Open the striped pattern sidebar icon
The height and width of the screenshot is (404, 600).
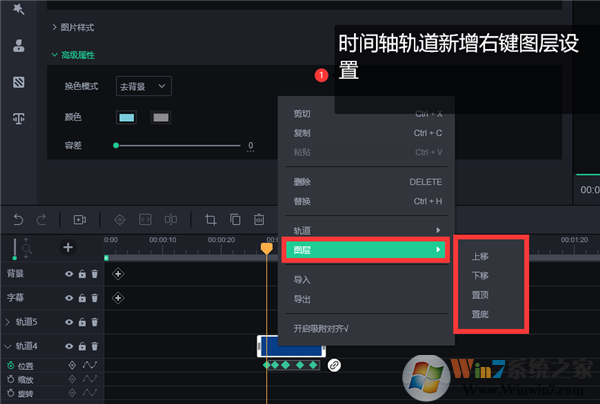tap(19, 82)
